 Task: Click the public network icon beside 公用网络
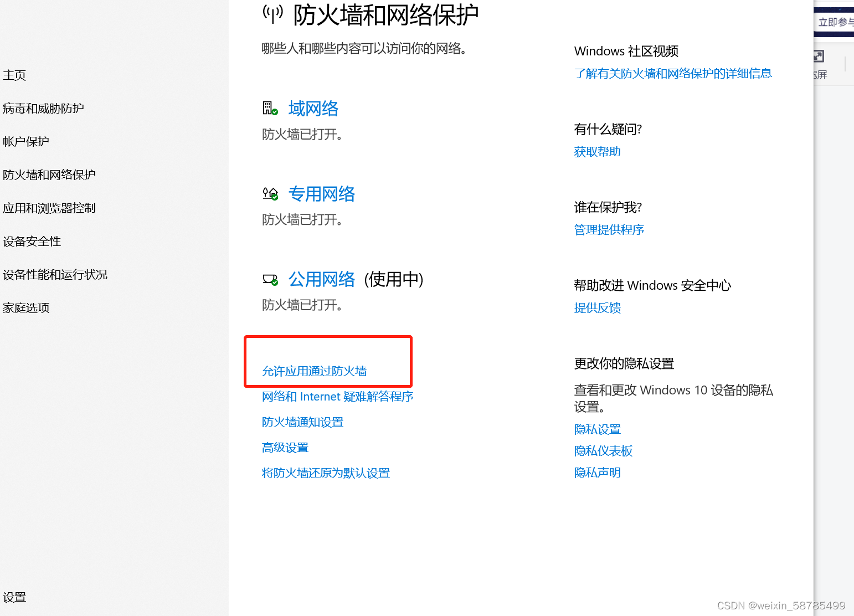point(270,279)
